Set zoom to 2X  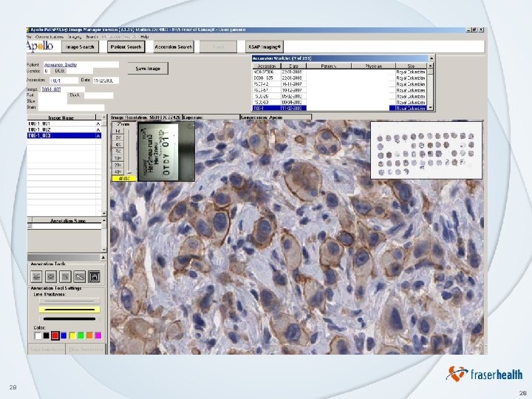[118, 137]
